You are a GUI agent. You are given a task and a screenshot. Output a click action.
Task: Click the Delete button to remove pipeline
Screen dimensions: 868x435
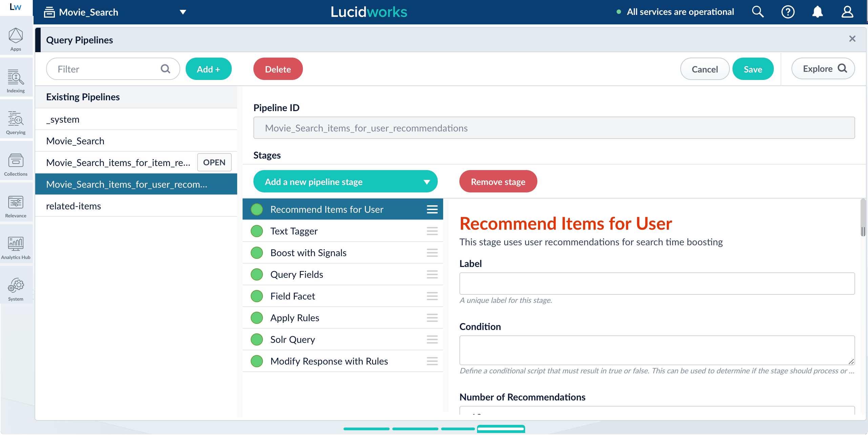tap(277, 68)
